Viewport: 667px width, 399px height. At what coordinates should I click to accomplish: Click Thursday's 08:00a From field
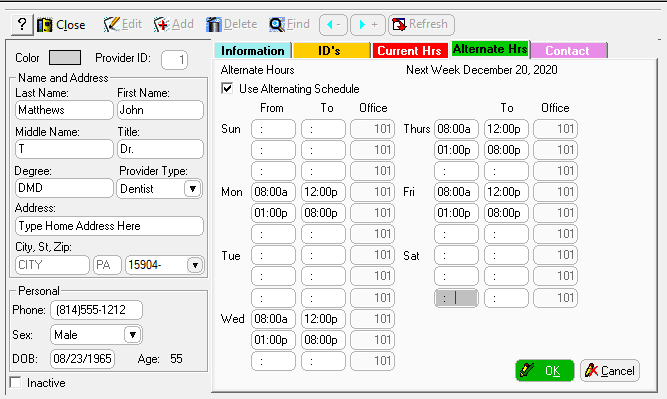456,129
